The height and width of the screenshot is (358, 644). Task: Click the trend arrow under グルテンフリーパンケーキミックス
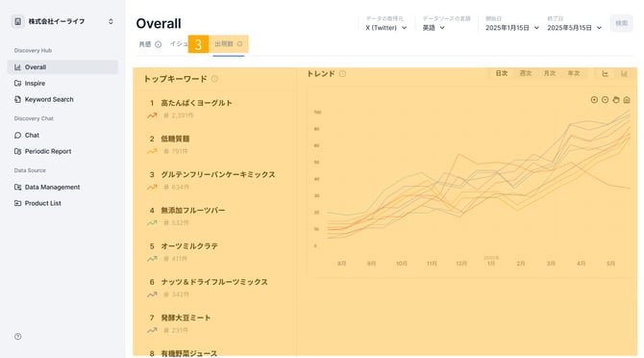pos(152,187)
